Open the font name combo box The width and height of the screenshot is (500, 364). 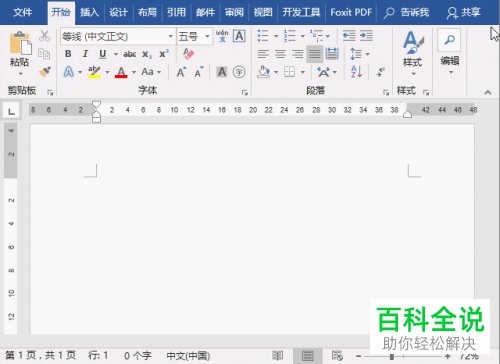[x=118, y=36]
